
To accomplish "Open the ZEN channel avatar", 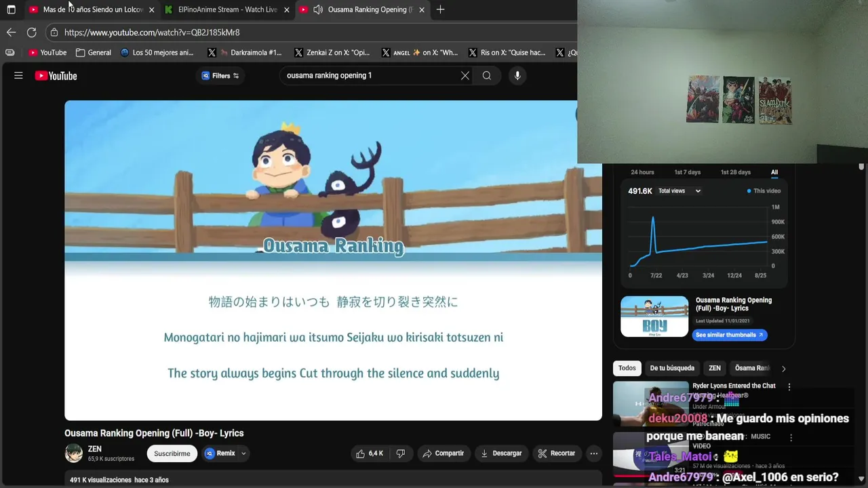I will click(74, 453).
